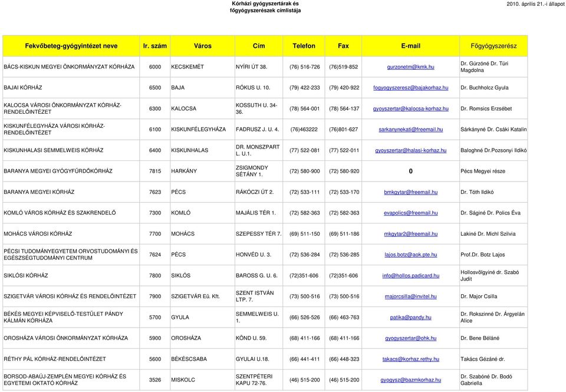Image resolution: width=566 pixels, height=392 pixels.
Task: Open gyoyszertar@halasi-korhaz.hu link
Action: [410, 150]
